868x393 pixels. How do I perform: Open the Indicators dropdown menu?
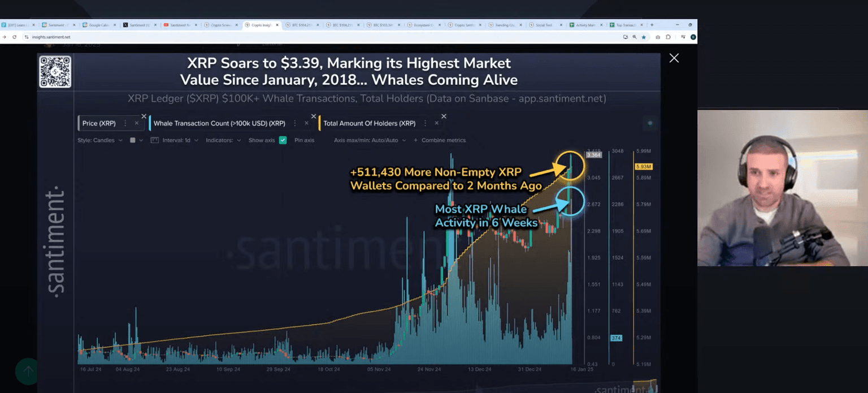pyautogui.click(x=223, y=140)
